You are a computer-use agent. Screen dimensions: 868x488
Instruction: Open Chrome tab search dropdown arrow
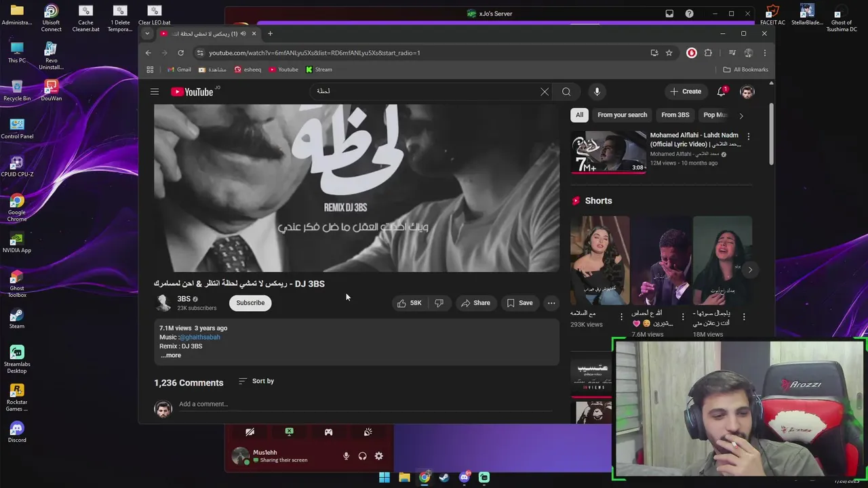(x=147, y=33)
